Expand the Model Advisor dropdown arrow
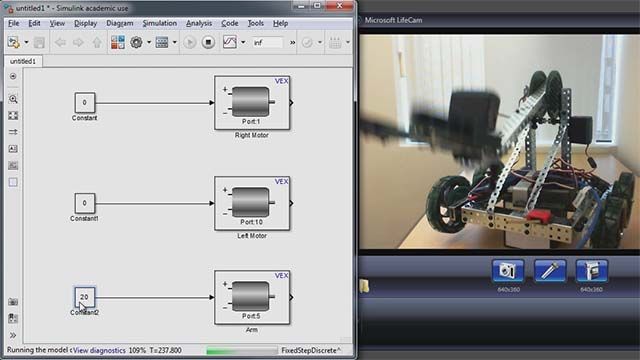The image size is (640, 360). click(x=320, y=42)
